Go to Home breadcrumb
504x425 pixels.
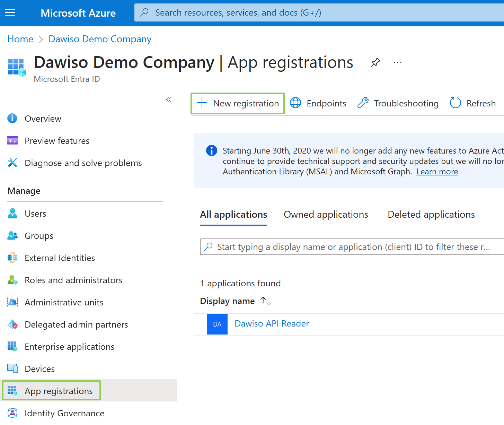pyautogui.click(x=20, y=39)
